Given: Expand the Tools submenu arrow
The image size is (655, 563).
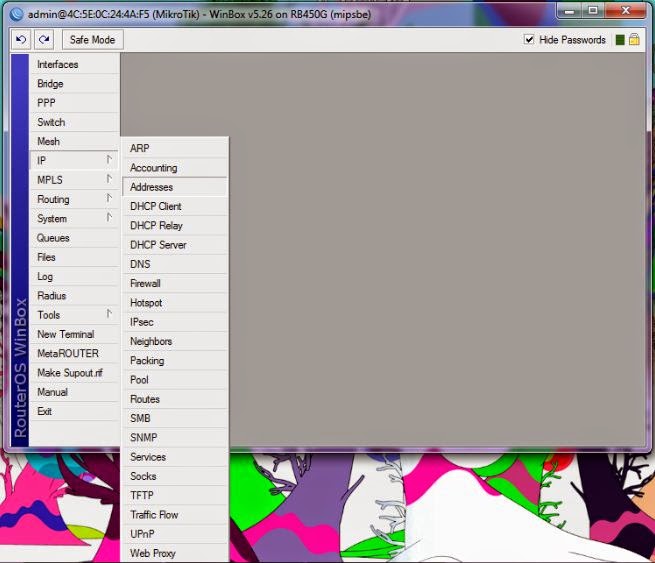Looking at the screenshot, I should 109,314.
